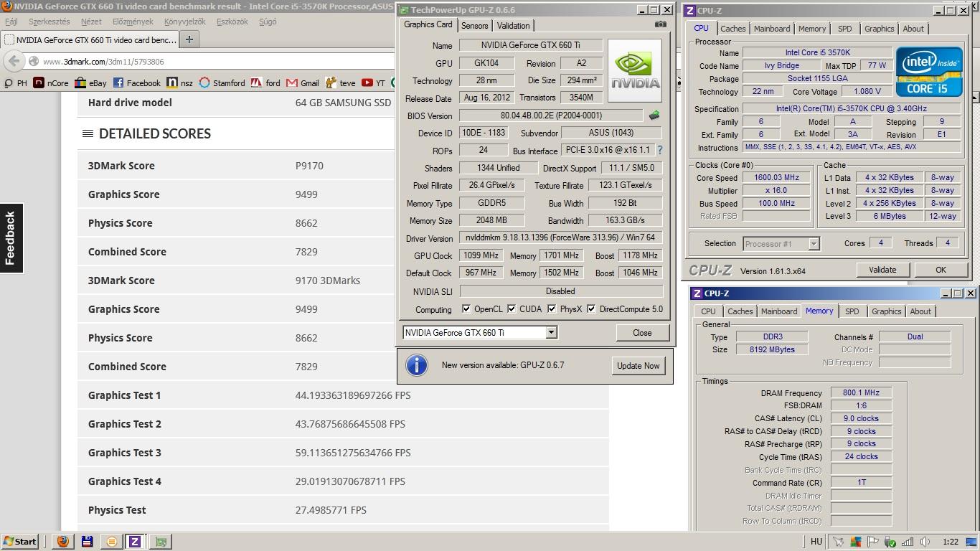Click the info icon in GPU-Z update notice
980x551 pixels.
tap(417, 365)
